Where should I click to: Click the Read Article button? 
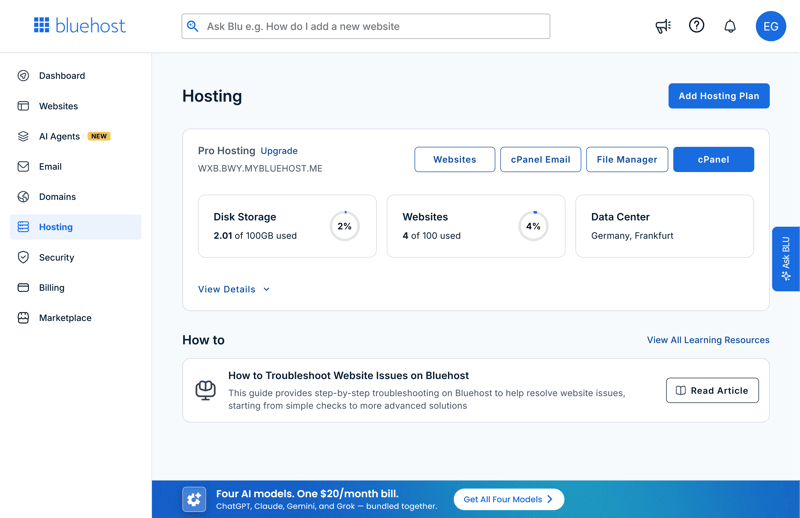[x=712, y=390]
